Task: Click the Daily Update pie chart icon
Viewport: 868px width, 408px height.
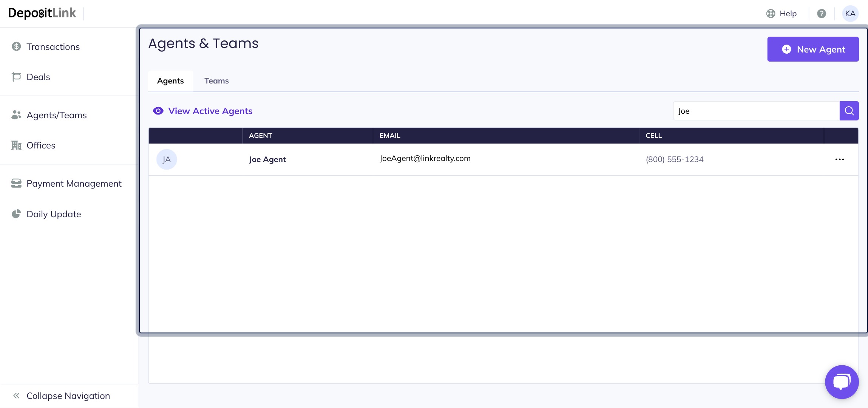Action: pos(16,214)
